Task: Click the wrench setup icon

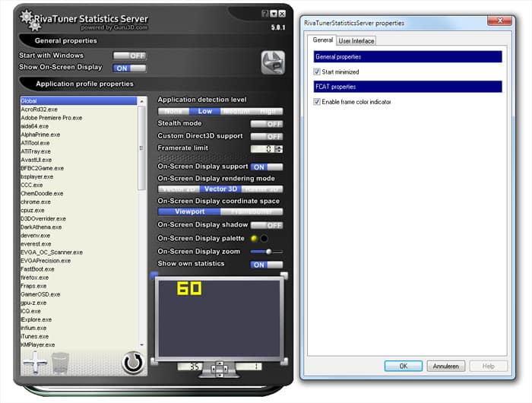Action: point(273,62)
